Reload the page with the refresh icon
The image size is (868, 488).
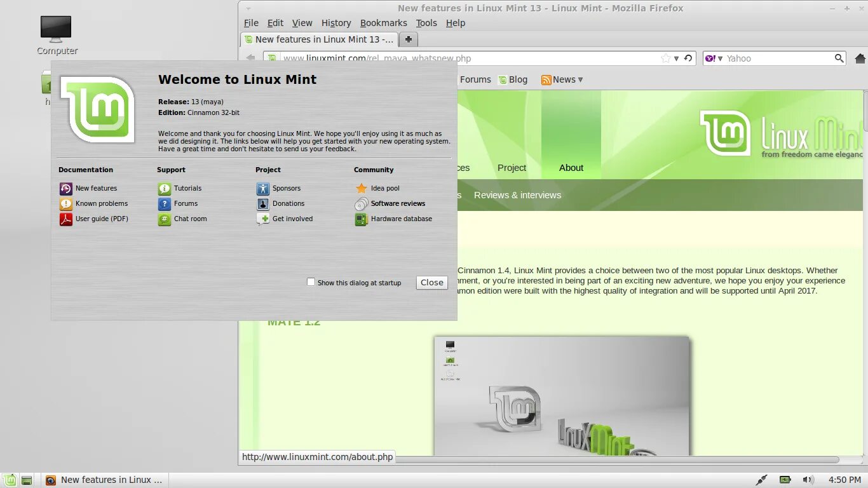point(688,58)
